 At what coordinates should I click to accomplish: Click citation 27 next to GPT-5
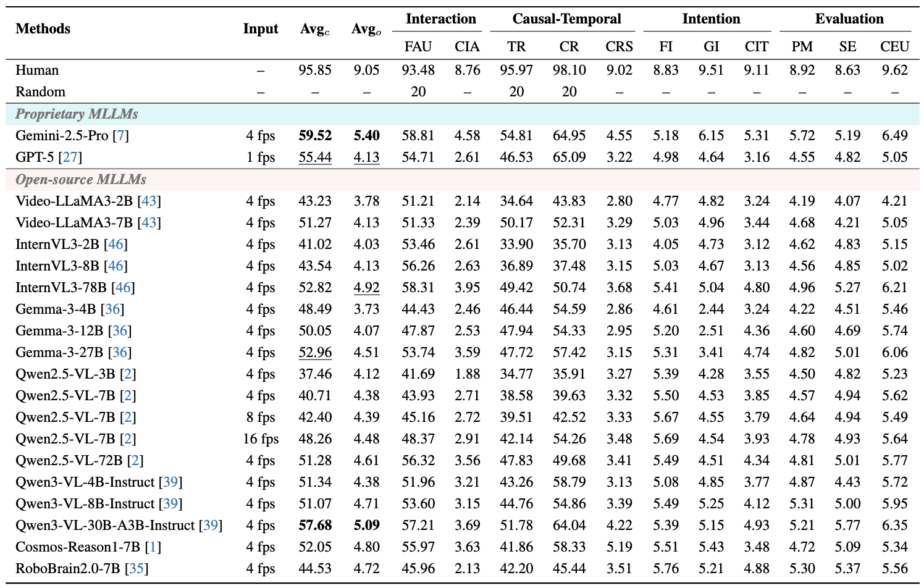70,157
